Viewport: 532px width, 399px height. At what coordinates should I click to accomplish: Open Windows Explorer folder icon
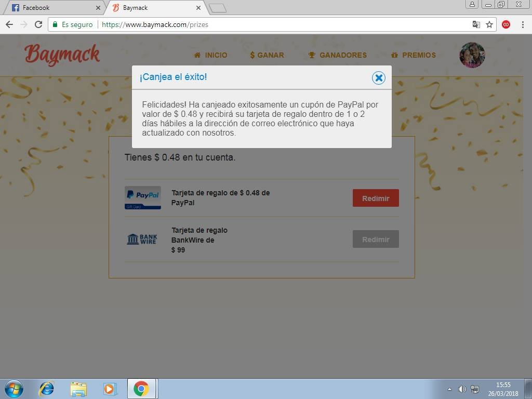coord(78,389)
